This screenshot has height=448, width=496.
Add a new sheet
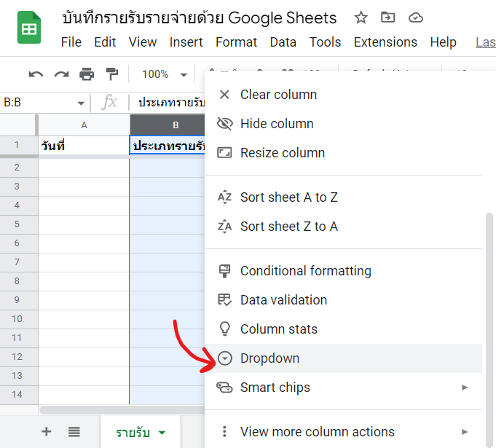[x=47, y=431]
